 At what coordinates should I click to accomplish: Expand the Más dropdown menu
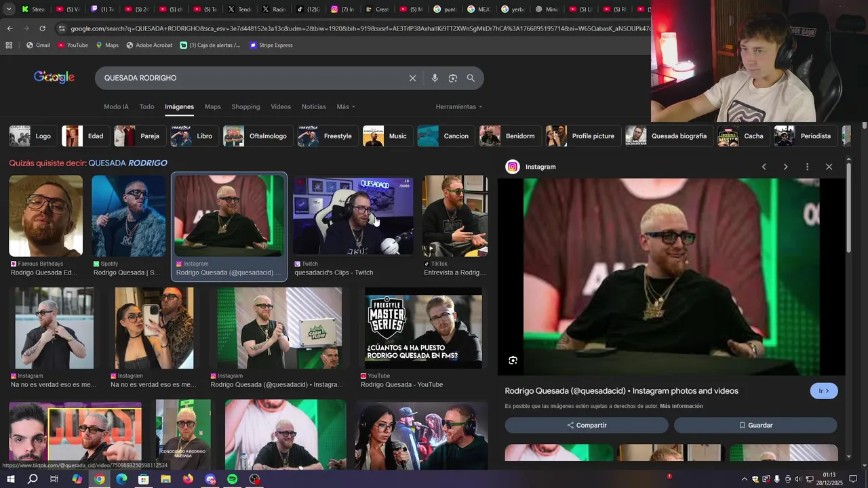[346, 106]
